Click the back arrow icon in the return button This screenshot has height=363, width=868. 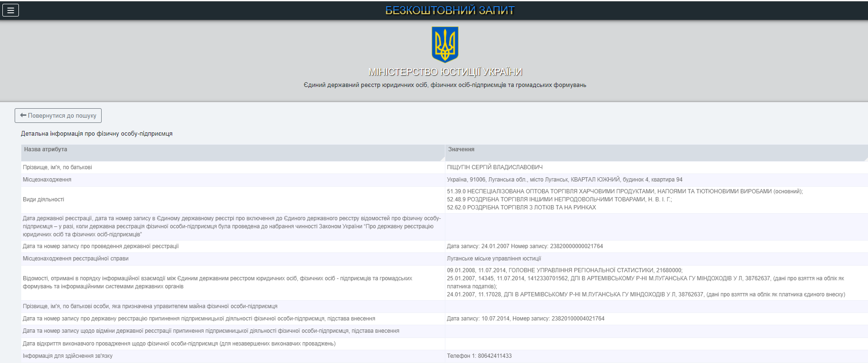23,115
